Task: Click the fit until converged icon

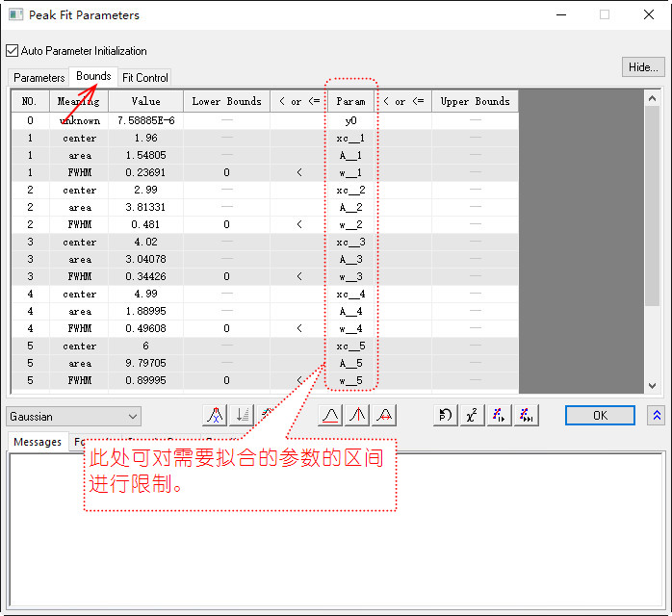Action: pos(526,416)
